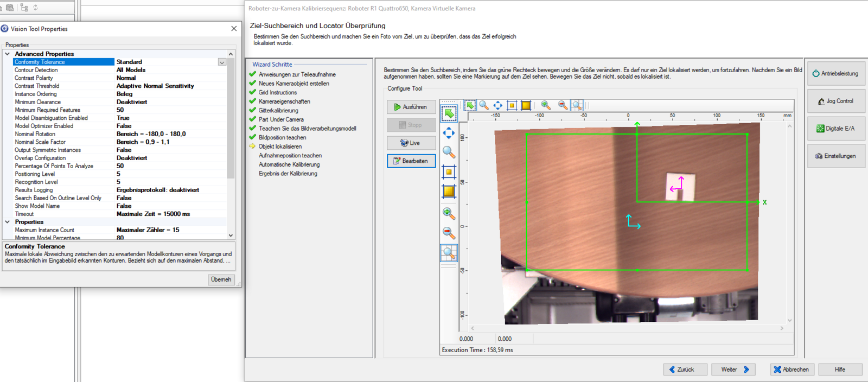
Task: Click the tree structure icon in the top-left toolbar
Action: point(24,8)
